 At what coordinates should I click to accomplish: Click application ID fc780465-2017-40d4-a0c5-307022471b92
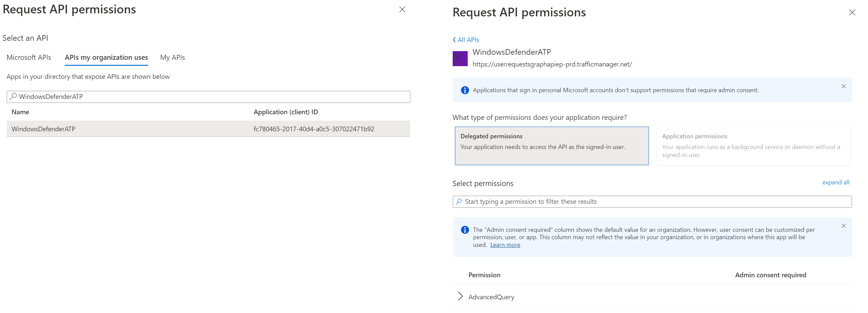(x=314, y=129)
